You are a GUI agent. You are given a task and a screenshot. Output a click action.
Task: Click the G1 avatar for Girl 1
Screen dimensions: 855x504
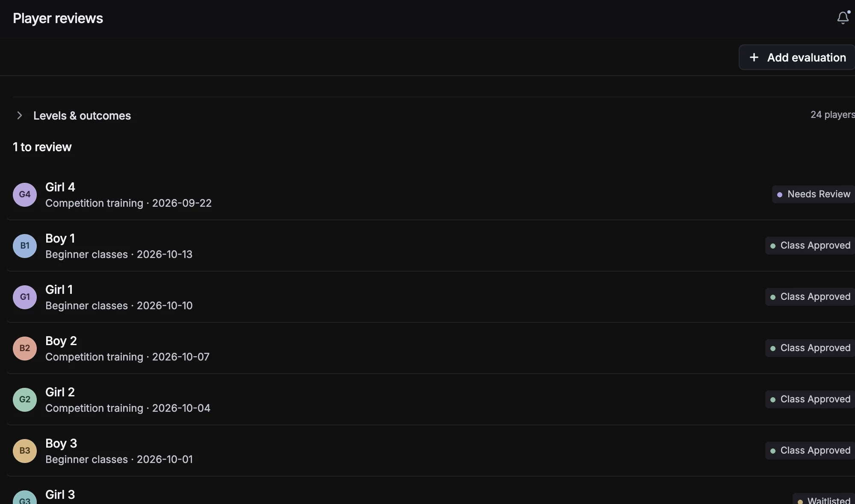point(25,297)
